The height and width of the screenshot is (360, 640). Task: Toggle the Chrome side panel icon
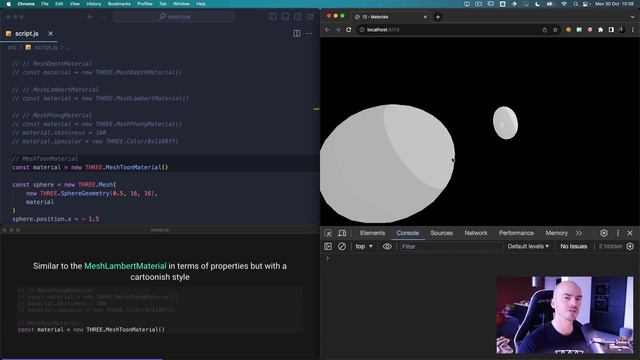click(x=611, y=30)
